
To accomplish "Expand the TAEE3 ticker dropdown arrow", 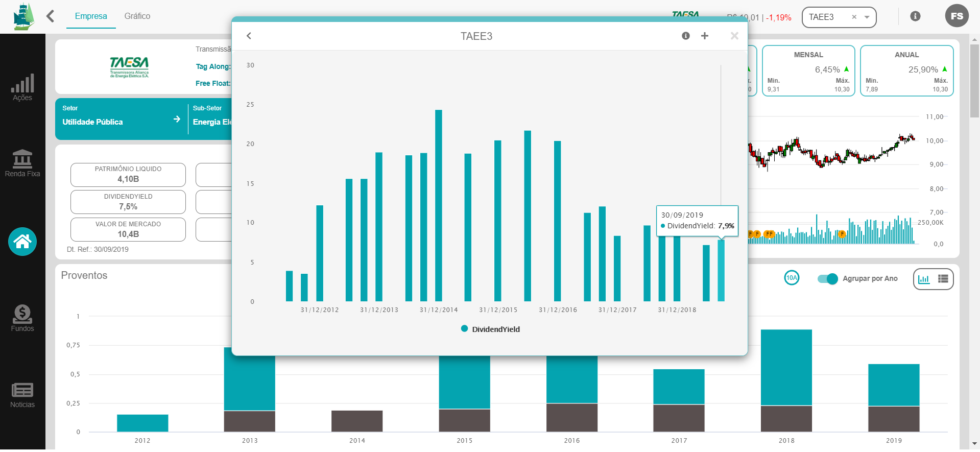I will [867, 17].
